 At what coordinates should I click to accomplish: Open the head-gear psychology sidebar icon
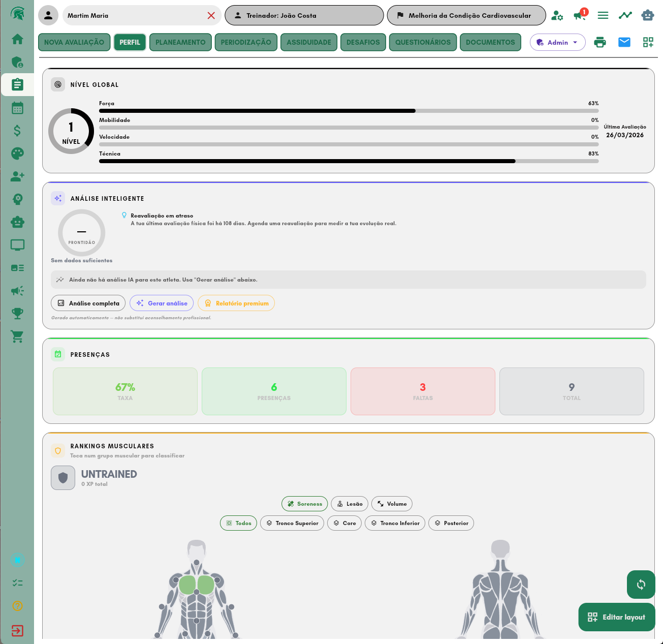click(x=17, y=199)
